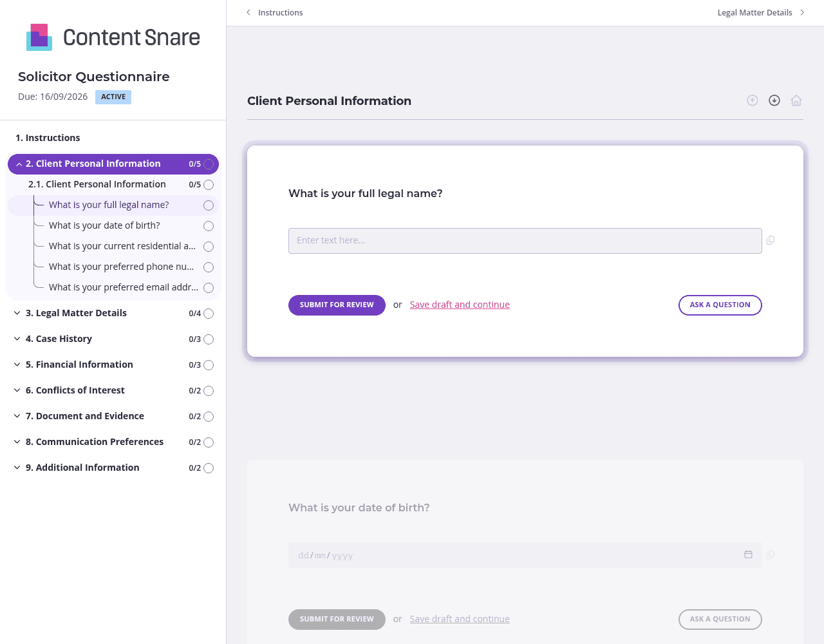The width and height of the screenshot is (824, 644).
Task: Toggle completion circle for section 2 Client Personal Information
Action: tap(209, 164)
